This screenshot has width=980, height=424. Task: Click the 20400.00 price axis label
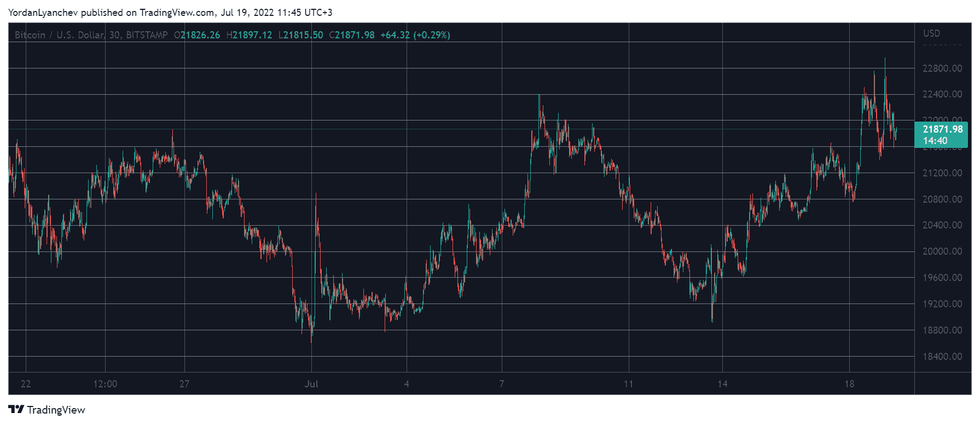942,225
